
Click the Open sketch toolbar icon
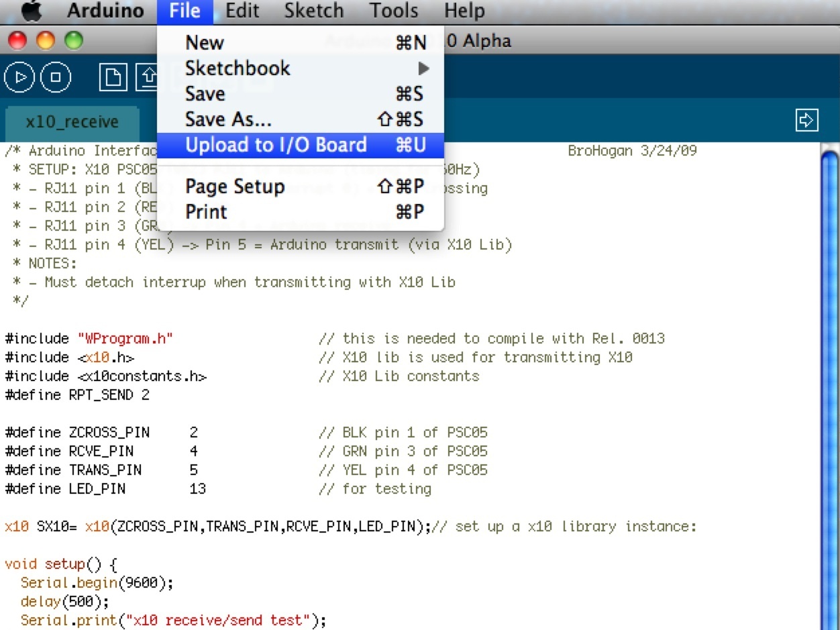pyautogui.click(x=147, y=78)
